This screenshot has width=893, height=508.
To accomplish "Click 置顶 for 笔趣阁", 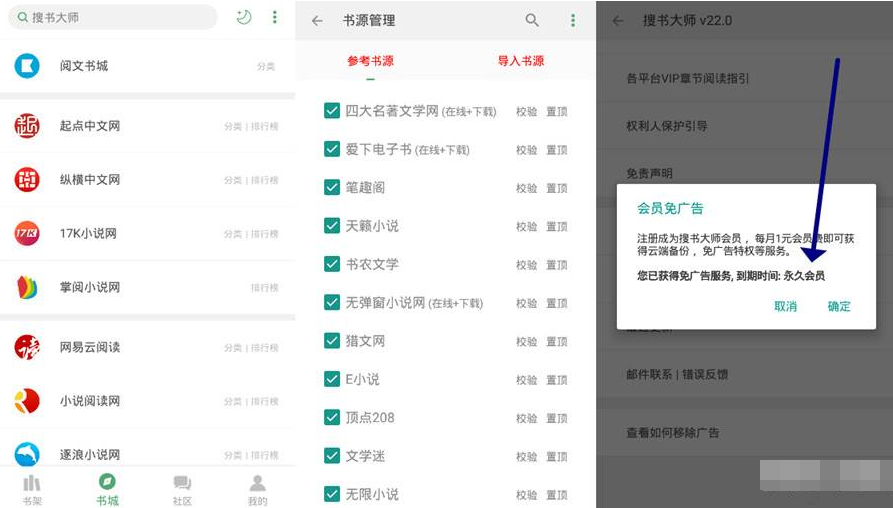I will point(556,188).
